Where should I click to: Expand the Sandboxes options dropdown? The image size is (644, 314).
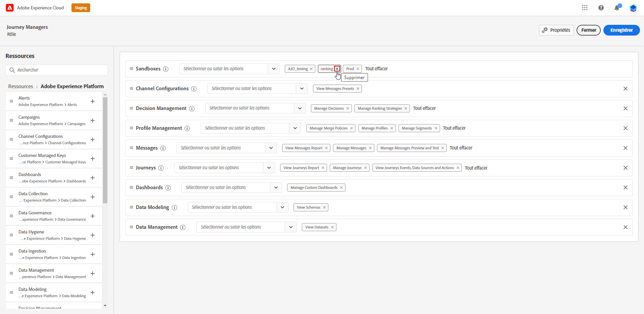[x=274, y=69]
